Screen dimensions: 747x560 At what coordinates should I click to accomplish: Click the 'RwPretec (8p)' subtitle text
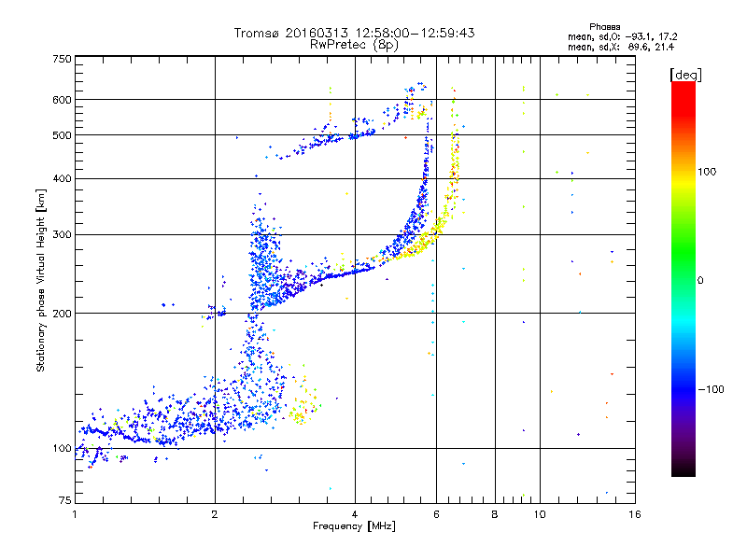tap(354, 45)
